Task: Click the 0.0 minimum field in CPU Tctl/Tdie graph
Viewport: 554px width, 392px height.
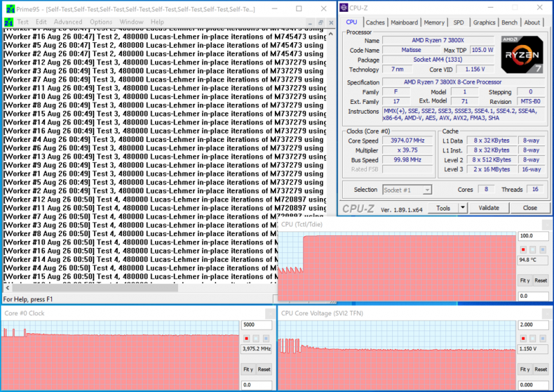Action: click(x=533, y=296)
